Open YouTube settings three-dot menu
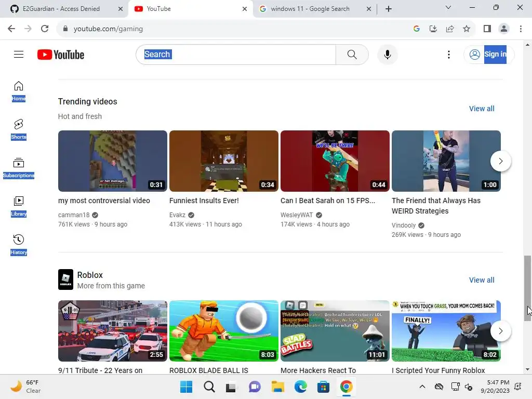Screen dimensions: 532x399 pos(448,54)
